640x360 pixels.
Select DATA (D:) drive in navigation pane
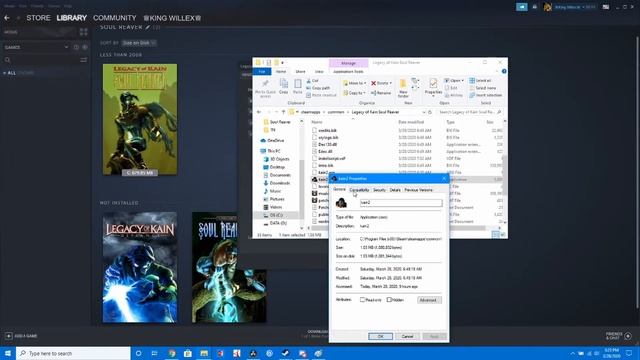click(x=275, y=223)
